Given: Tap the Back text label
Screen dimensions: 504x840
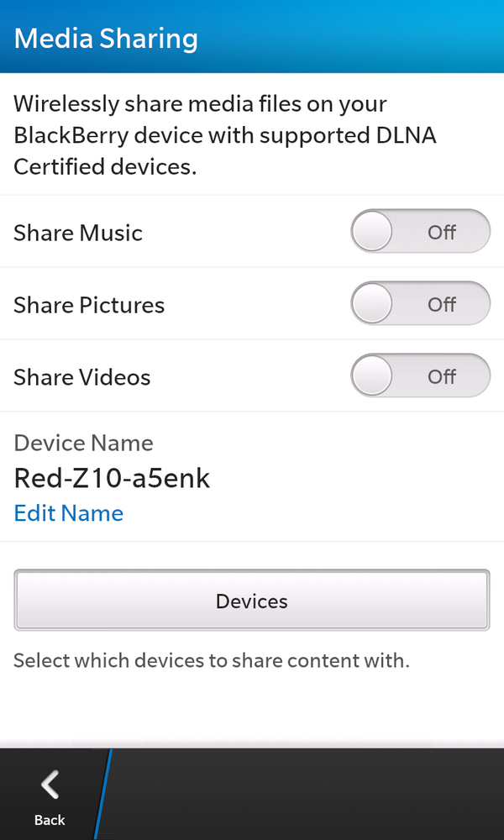Looking at the screenshot, I should pos(50,820).
